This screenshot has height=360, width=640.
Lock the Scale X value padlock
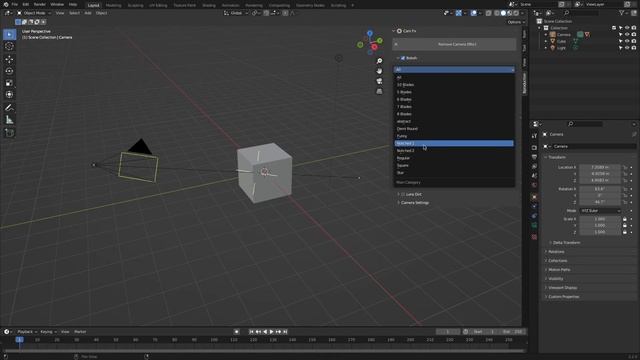point(624,219)
